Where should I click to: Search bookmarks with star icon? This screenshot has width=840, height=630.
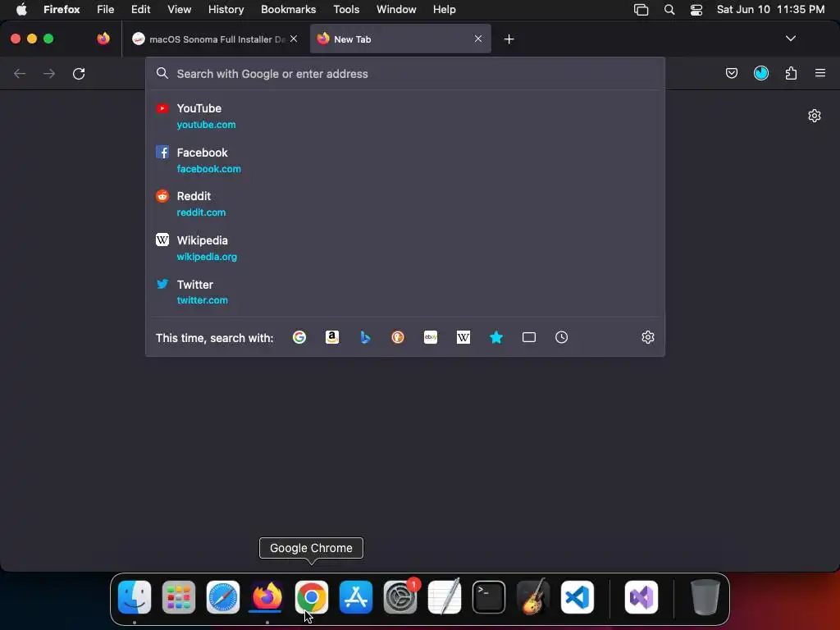point(496,337)
